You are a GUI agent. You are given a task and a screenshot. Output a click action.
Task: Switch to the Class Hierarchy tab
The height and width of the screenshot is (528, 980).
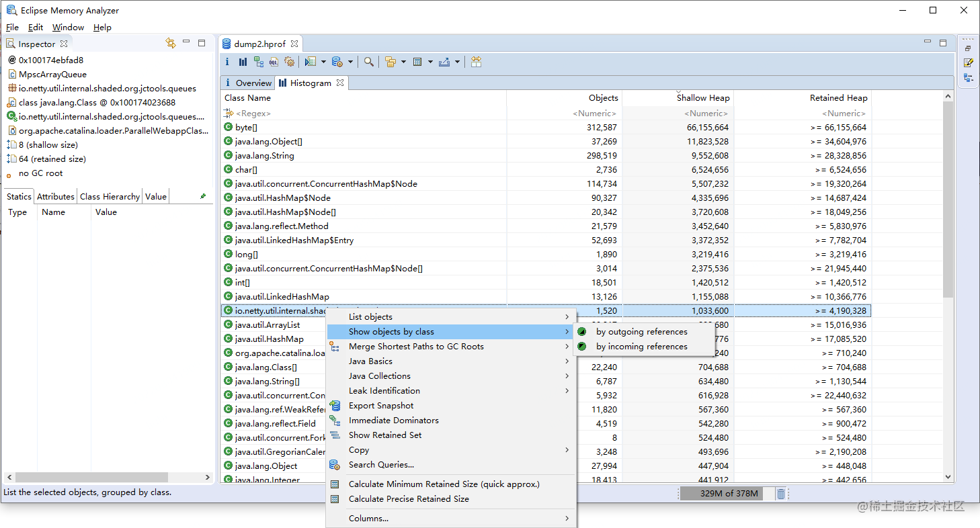click(x=110, y=197)
